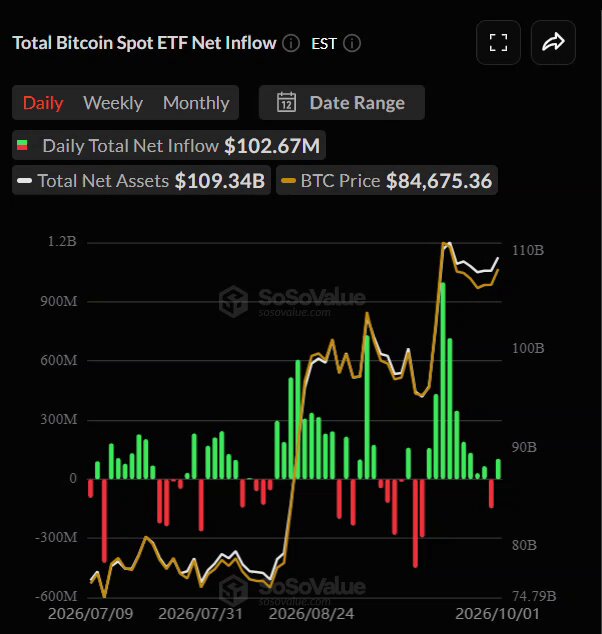Open the fullscreen expand icon
This screenshot has width=602, height=634.
[498, 42]
